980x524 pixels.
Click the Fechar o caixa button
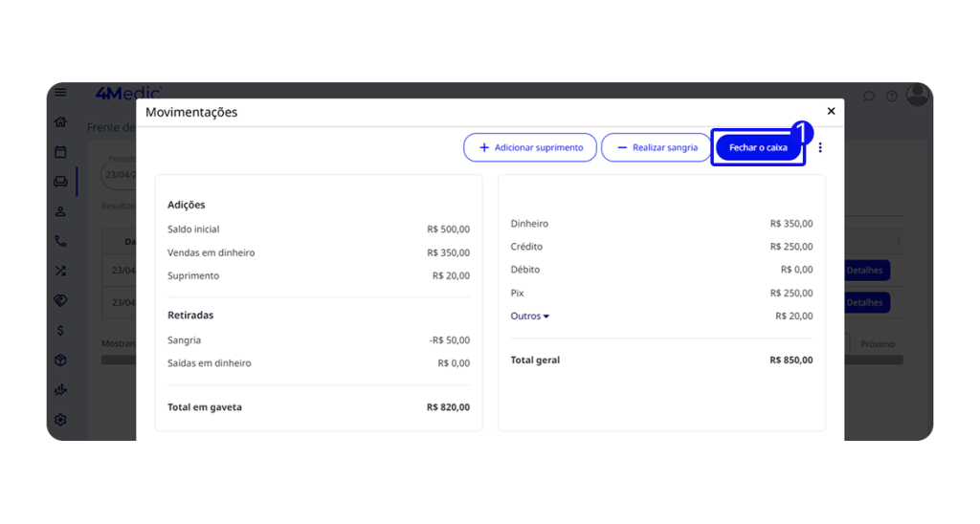click(758, 148)
